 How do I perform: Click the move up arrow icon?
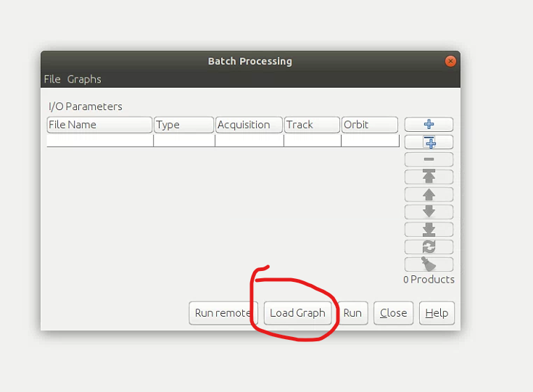429,194
